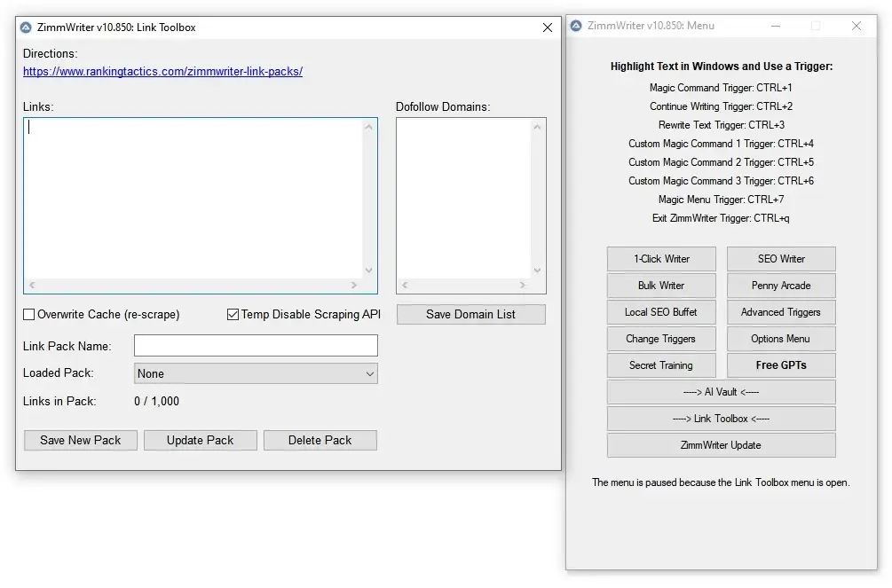
Task: Open the AI Vault
Action: (x=721, y=391)
